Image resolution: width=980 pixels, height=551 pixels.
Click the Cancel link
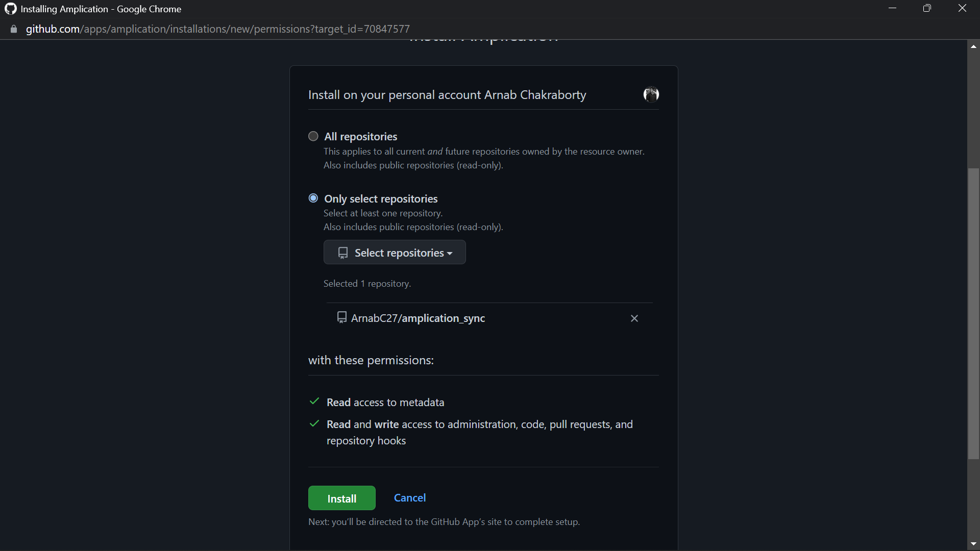pyautogui.click(x=409, y=497)
